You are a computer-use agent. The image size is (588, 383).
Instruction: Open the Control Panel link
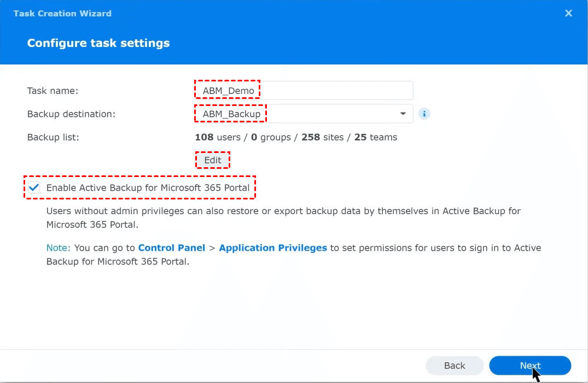point(171,248)
